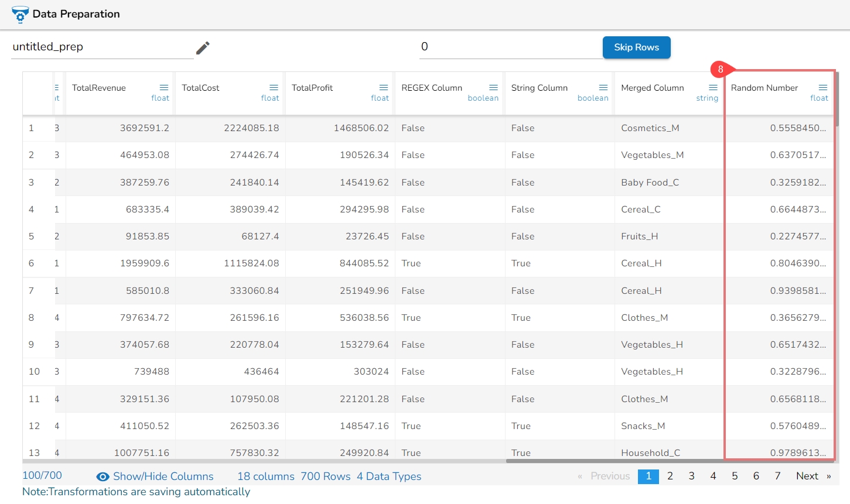Open the TotalCost column menu icon
The image size is (850, 504).
[x=274, y=88]
